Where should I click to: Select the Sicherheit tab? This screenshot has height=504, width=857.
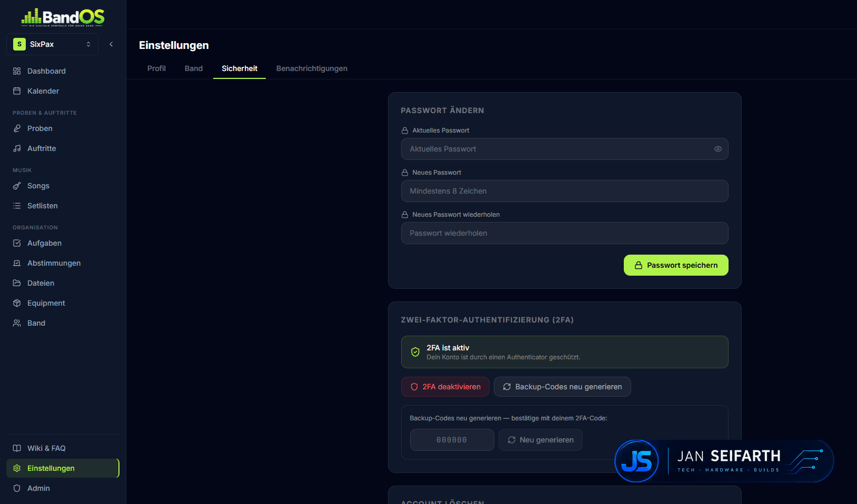pos(240,68)
